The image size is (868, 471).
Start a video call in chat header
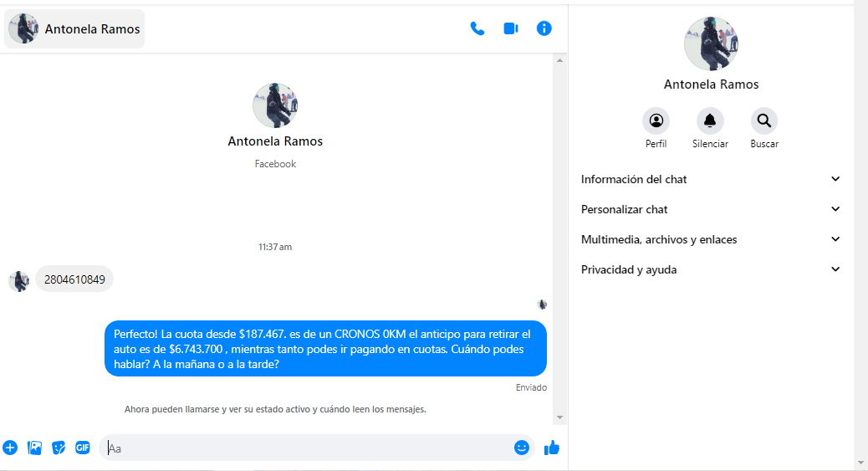coord(511,28)
